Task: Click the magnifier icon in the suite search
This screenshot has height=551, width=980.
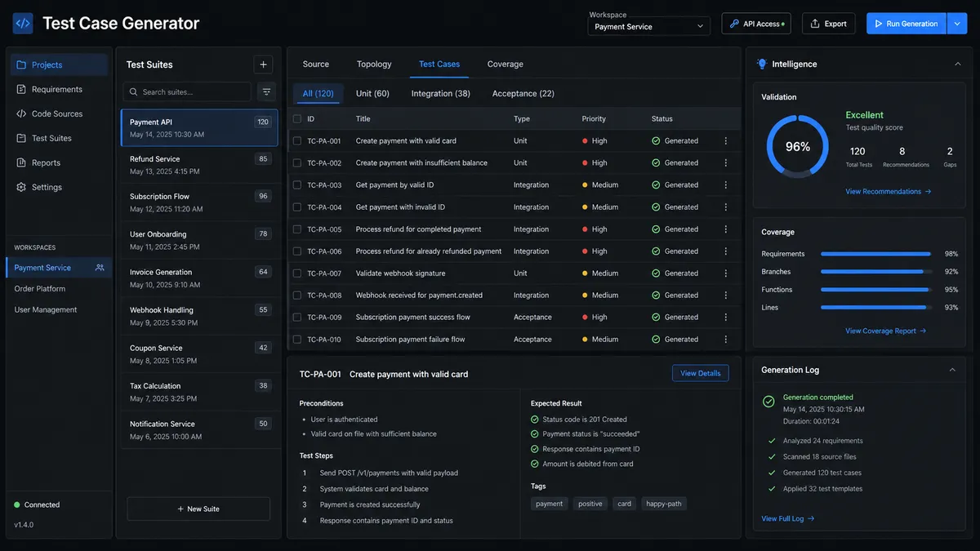Action: point(134,92)
